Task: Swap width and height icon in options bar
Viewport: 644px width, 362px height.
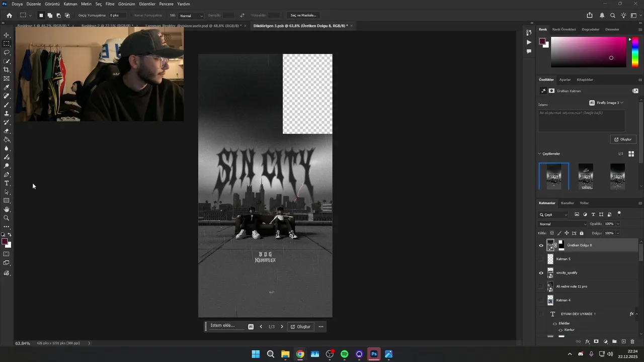Action: click(243, 16)
